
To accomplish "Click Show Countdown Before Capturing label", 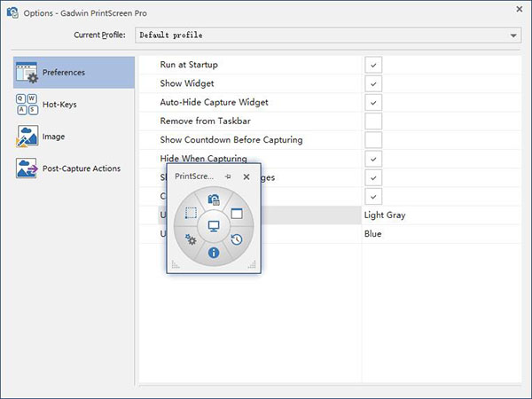I will coord(231,140).
